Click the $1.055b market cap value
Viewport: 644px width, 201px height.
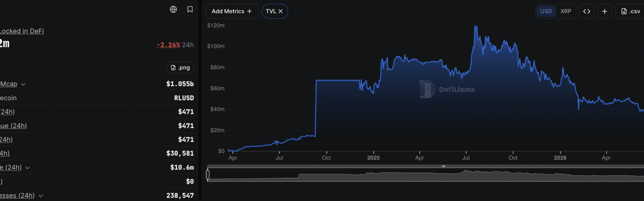point(180,84)
